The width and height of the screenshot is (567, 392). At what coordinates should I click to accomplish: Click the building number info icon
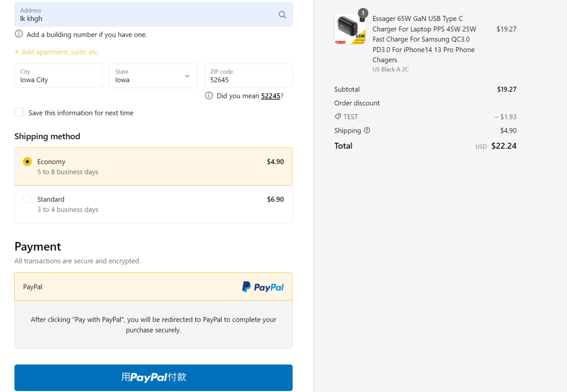[19, 34]
